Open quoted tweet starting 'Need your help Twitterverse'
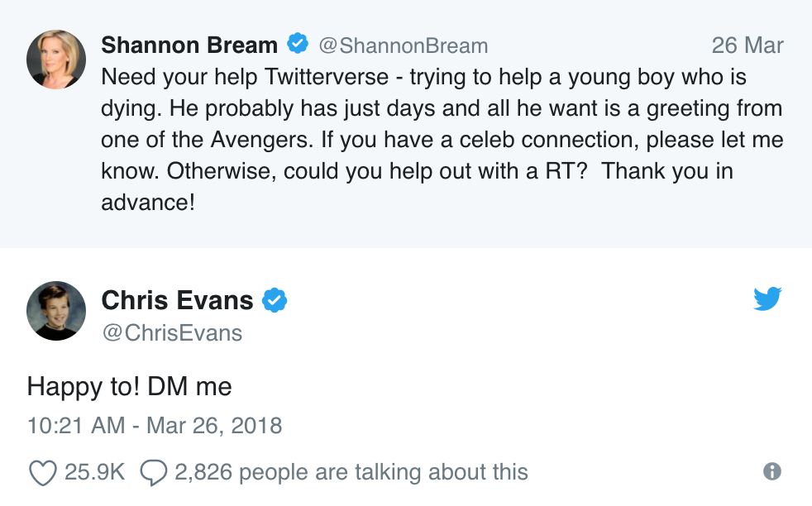This screenshot has width=812, height=506. [x=442, y=140]
